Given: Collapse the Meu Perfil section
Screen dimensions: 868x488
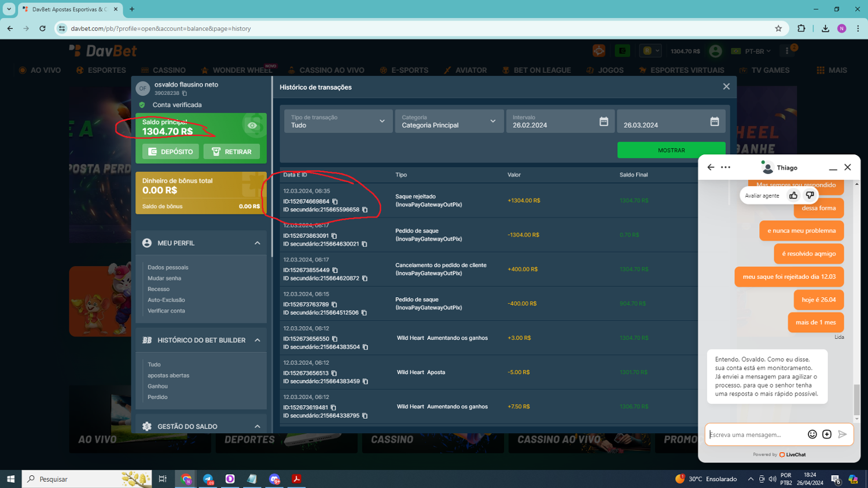Looking at the screenshot, I should [258, 243].
